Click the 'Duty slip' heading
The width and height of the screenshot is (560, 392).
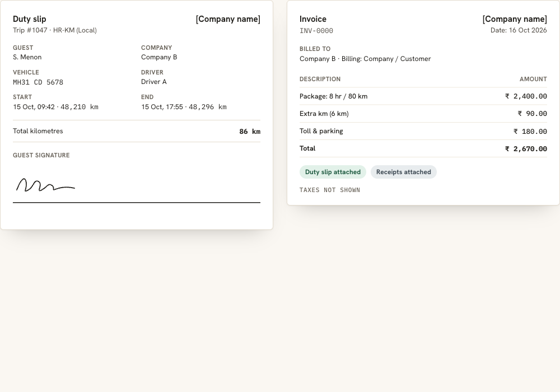coord(29,19)
